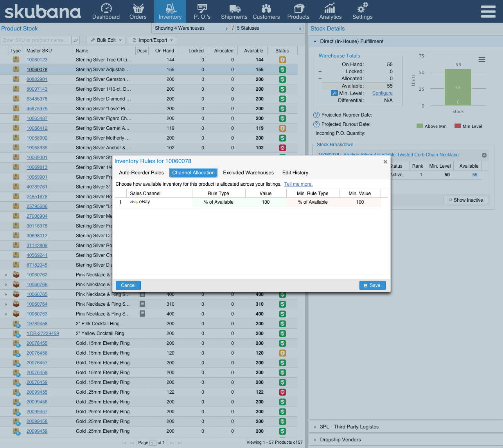Click the chart options menu icon
Screen dimensions: 503x448
tap(482, 60)
